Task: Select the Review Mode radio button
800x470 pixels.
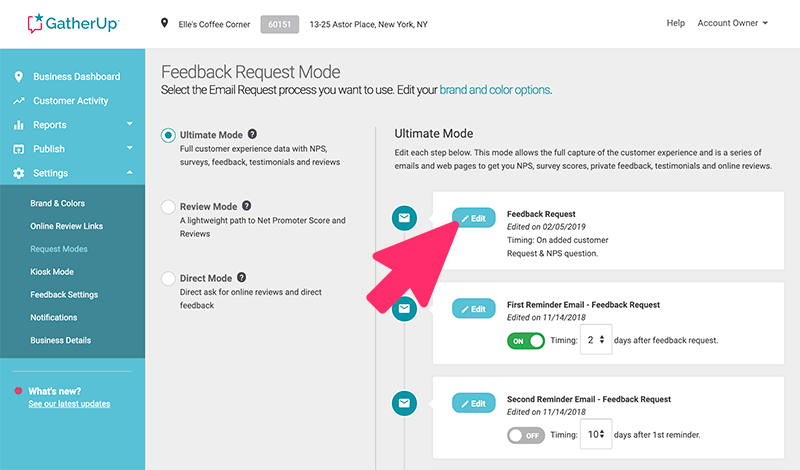Action: pyautogui.click(x=168, y=207)
